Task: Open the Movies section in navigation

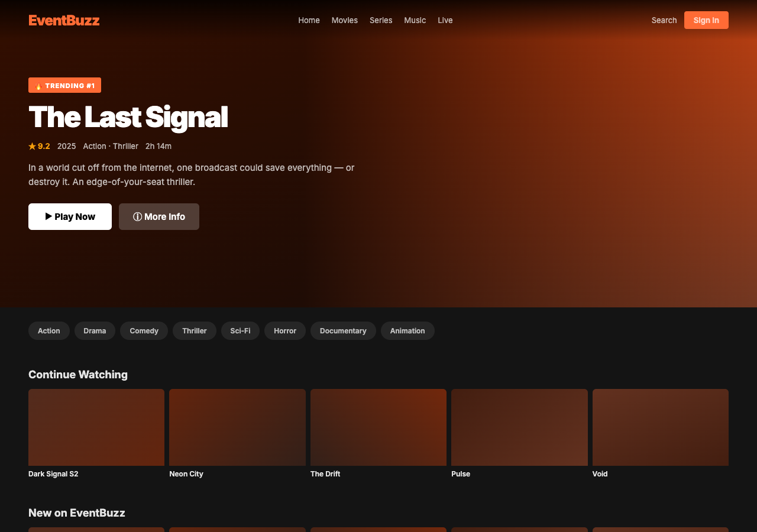Action: click(344, 20)
